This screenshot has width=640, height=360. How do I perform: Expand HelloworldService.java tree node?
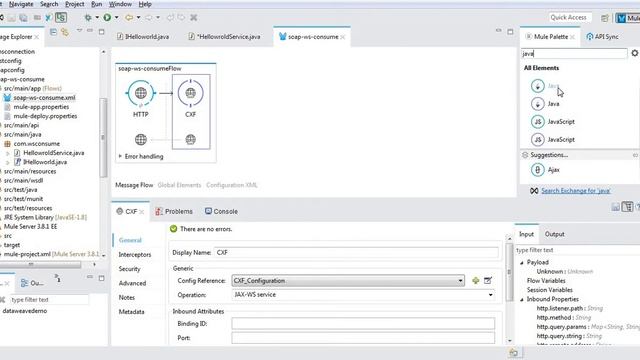pos(8,153)
